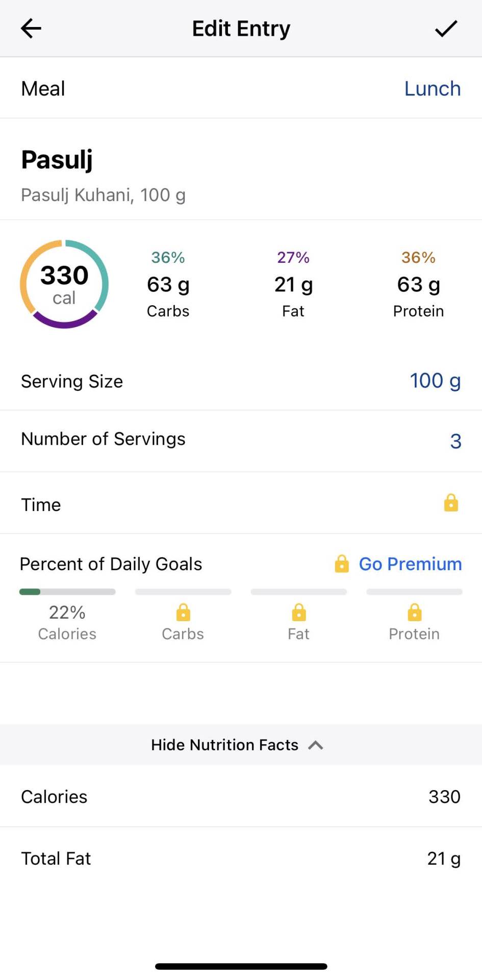Viewport: 482px width, 980px height.
Task: Tap the lock icon next to Go Premium
Action: pyautogui.click(x=342, y=564)
